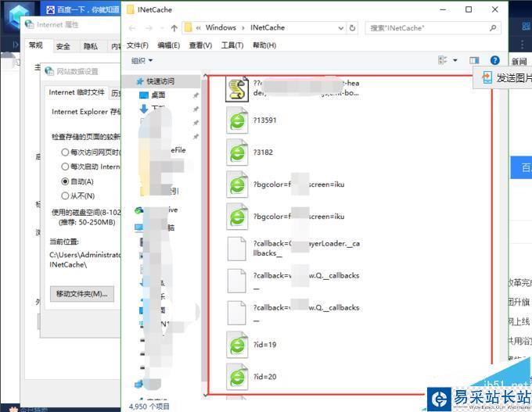Screen dimensions: 532x412
Task: Click the ?id=19 file name
Action: [x=264, y=345]
